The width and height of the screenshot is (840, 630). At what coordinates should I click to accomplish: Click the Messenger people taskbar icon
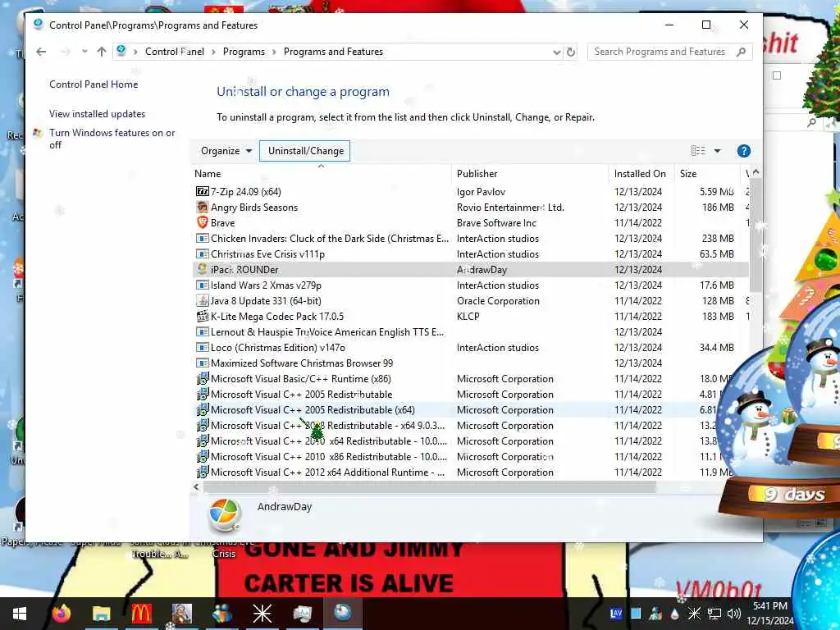click(x=221, y=614)
